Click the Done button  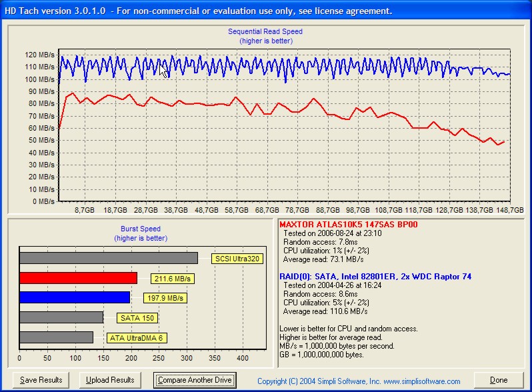click(x=499, y=380)
